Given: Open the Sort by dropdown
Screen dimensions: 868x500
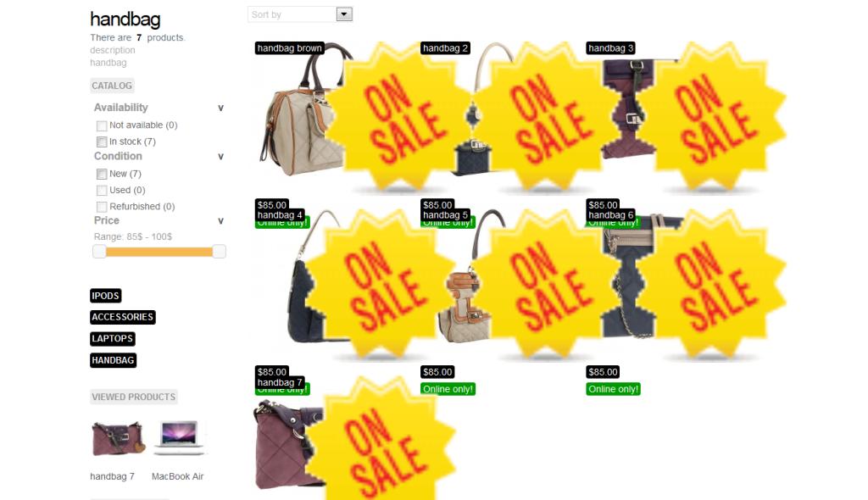Looking at the screenshot, I should [300, 14].
